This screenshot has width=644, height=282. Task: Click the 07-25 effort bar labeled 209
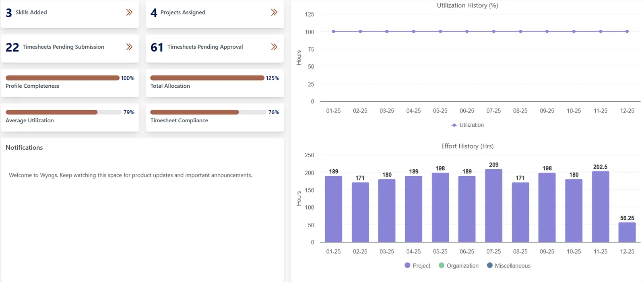(x=494, y=206)
